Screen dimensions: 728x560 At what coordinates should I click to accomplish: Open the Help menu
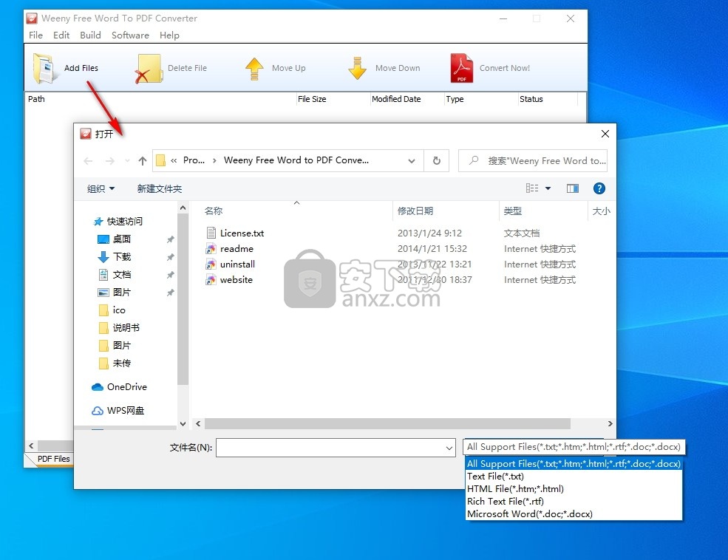[x=169, y=35]
